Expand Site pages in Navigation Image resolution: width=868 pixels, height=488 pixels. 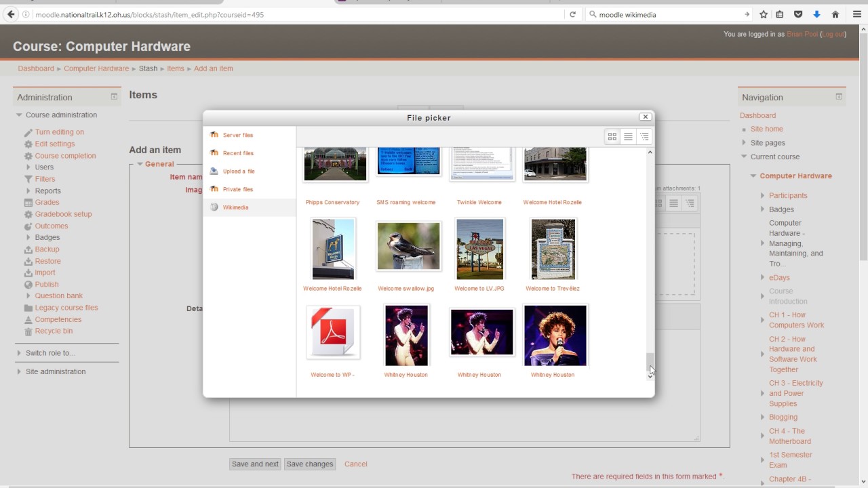[x=743, y=143]
